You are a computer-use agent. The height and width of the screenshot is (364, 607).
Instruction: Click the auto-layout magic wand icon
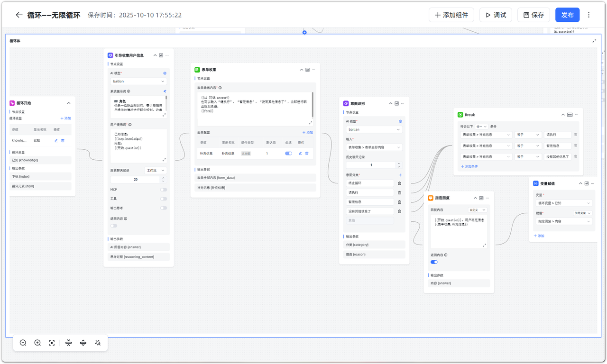[98, 343]
